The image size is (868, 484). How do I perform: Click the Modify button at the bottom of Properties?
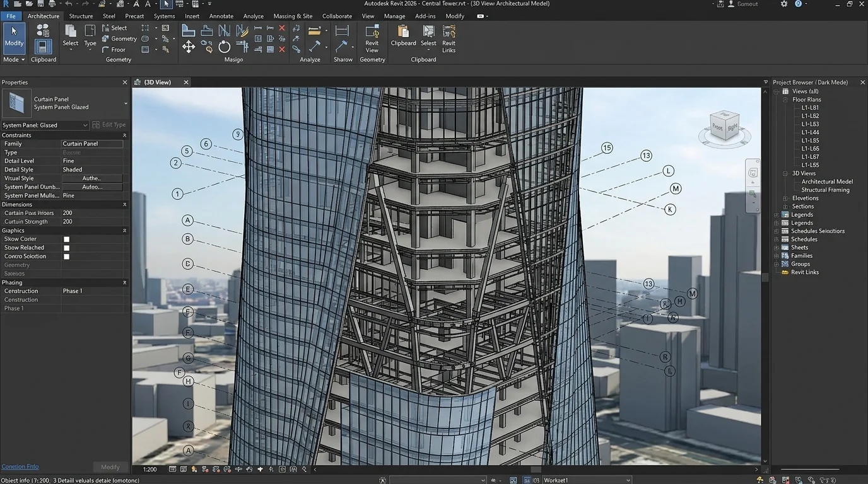pos(110,467)
